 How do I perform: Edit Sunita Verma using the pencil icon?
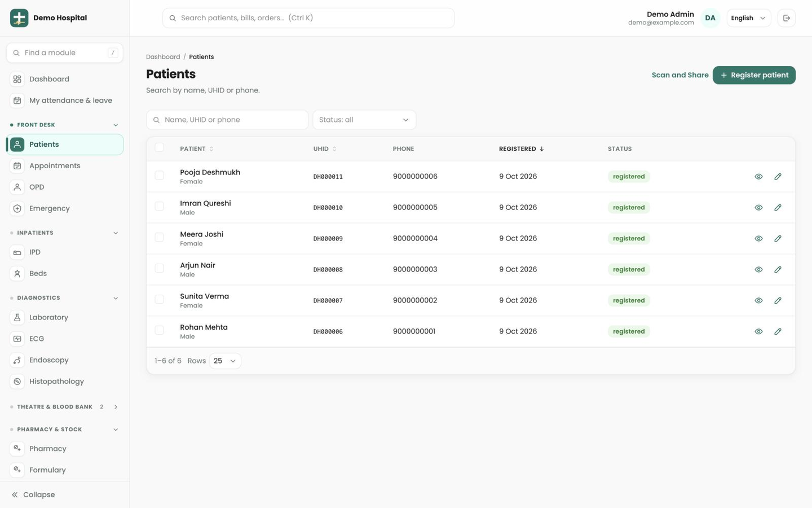778,301
